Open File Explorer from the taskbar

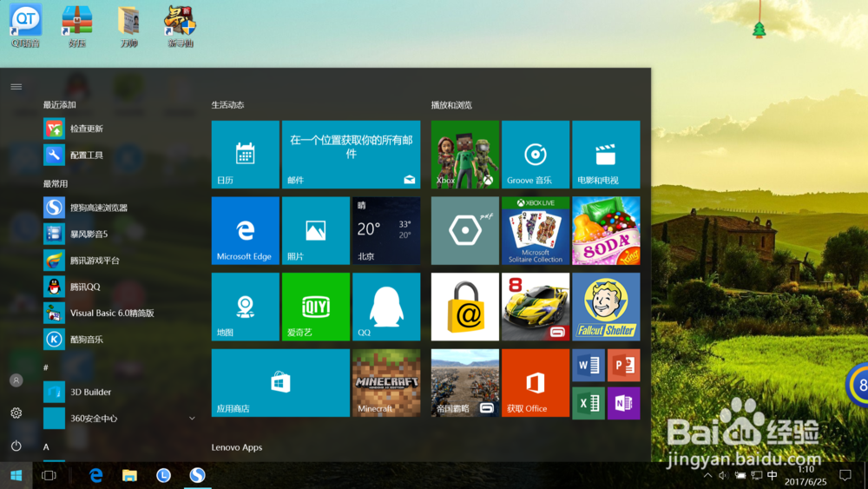click(129, 475)
